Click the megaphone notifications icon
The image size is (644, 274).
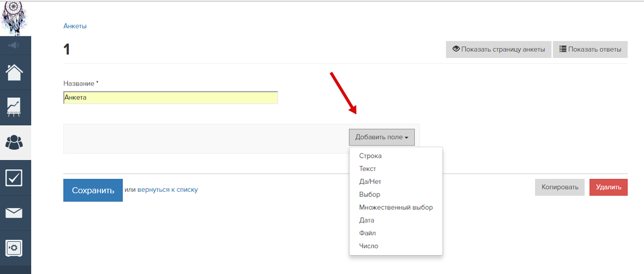click(14, 45)
